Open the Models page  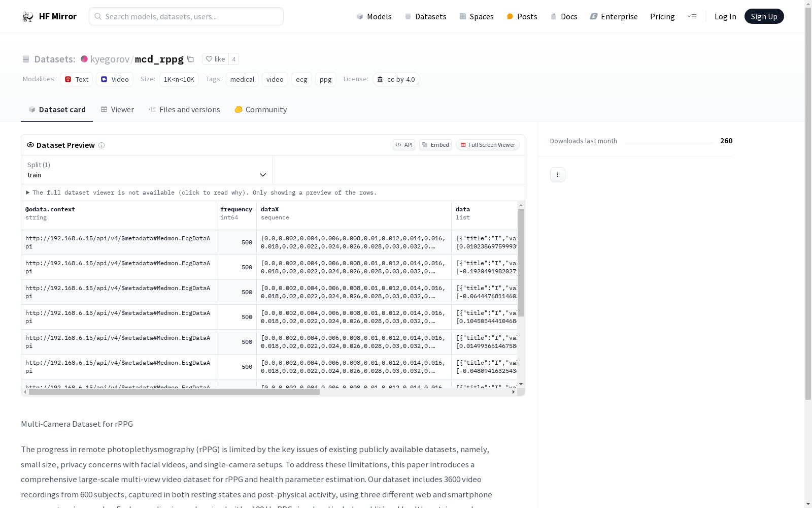[374, 16]
